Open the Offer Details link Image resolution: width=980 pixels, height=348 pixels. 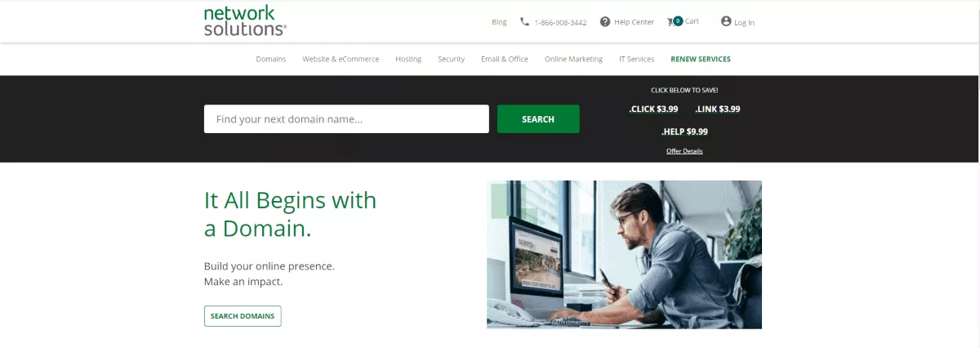[x=684, y=151]
